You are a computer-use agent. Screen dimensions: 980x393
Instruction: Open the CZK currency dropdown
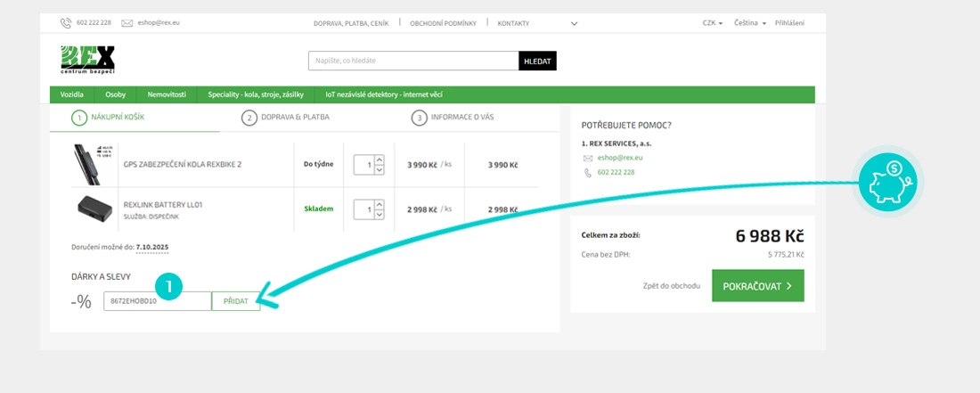click(712, 22)
